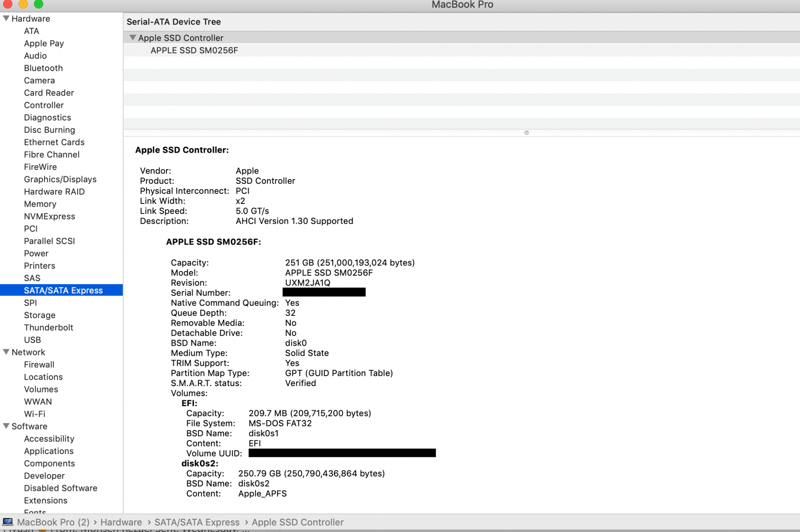Select Applications under Software

pos(49,451)
